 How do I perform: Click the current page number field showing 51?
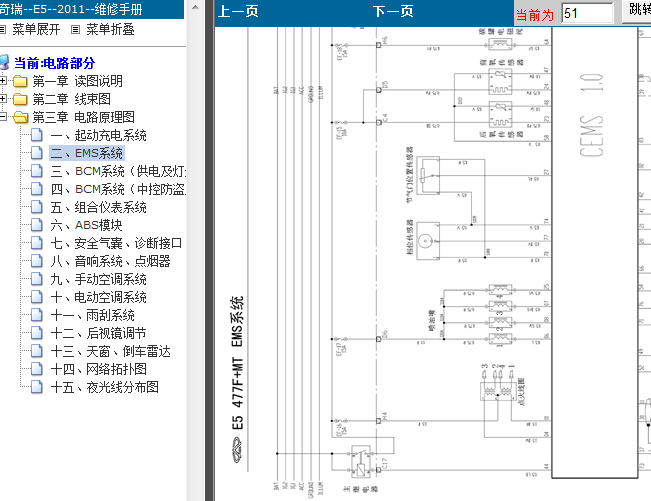(587, 13)
